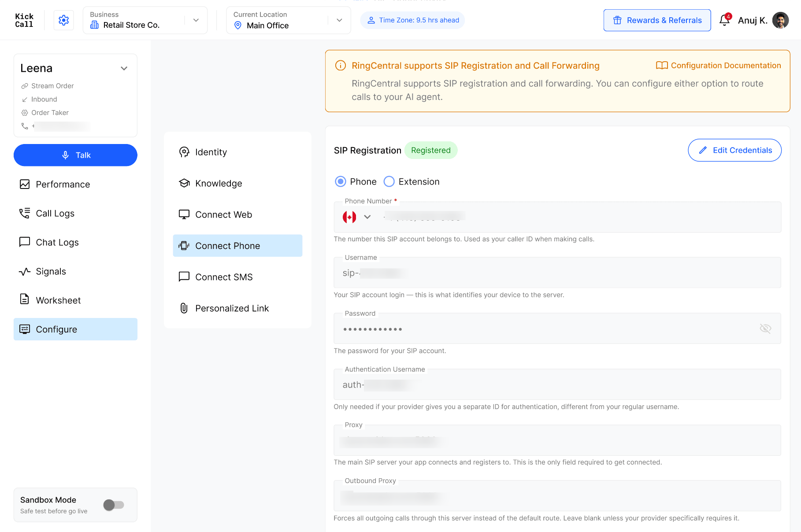Viewport: 801px width, 532px height.
Task: Click the Identity head icon
Action: tap(184, 152)
